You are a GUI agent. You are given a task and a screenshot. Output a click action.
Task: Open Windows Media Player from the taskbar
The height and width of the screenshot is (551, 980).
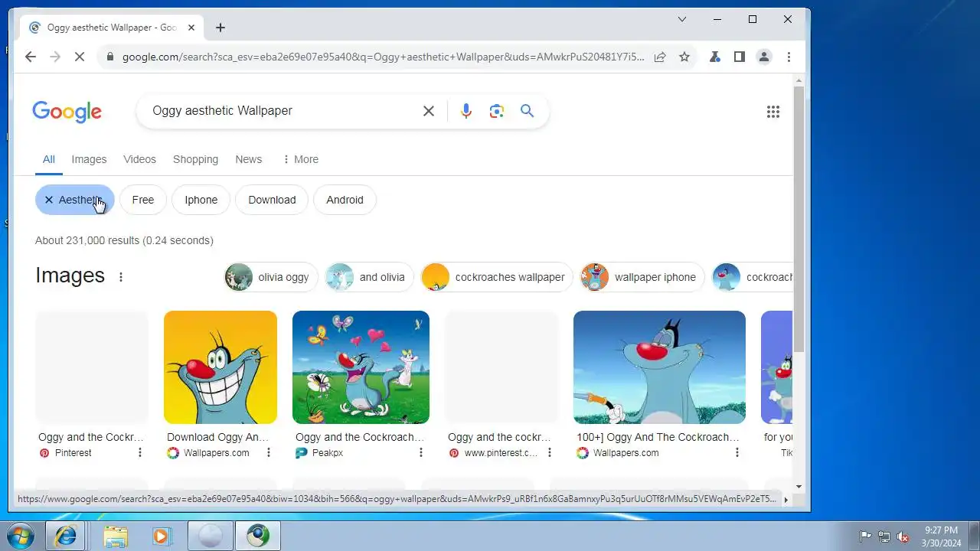tap(162, 536)
